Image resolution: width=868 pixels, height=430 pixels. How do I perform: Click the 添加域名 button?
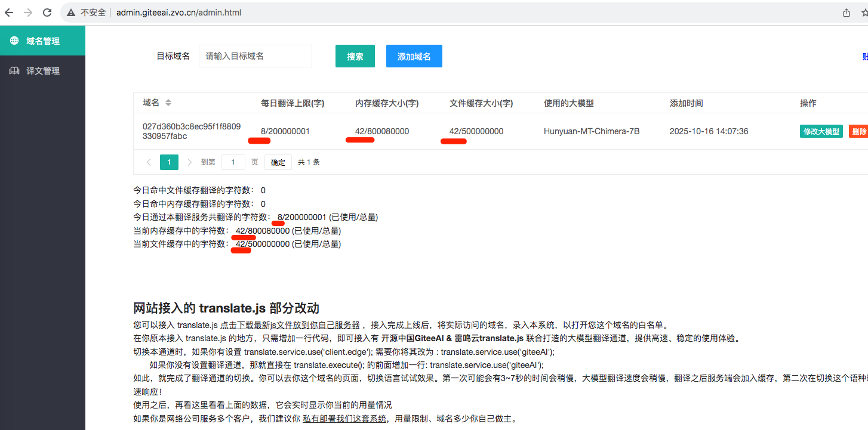pos(414,56)
